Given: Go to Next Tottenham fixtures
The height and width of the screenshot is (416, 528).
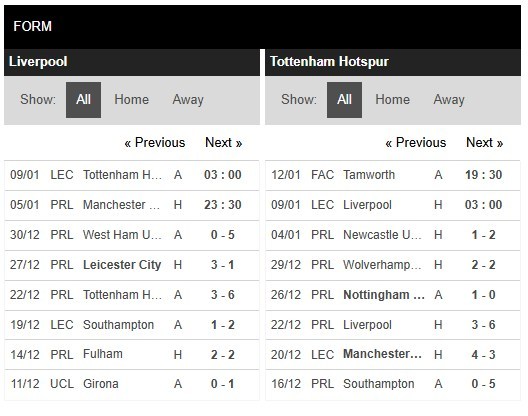Looking at the screenshot, I should (x=485, y=142).
